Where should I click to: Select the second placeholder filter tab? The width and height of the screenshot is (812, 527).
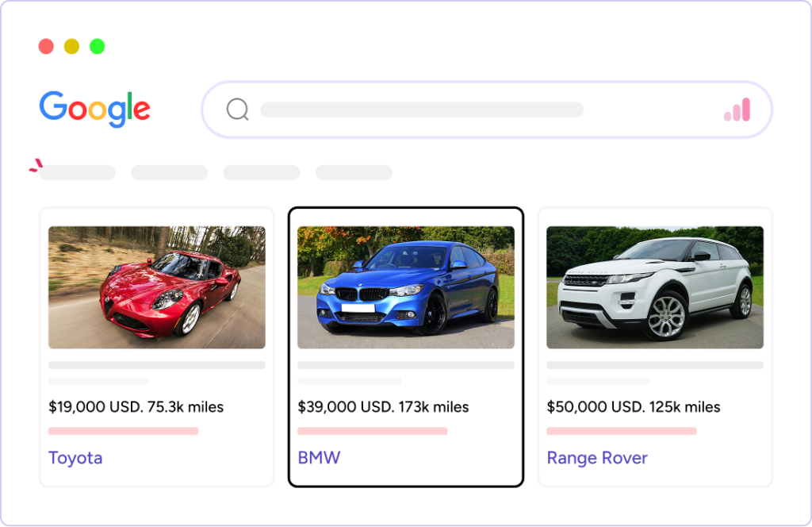pos(169,172)
